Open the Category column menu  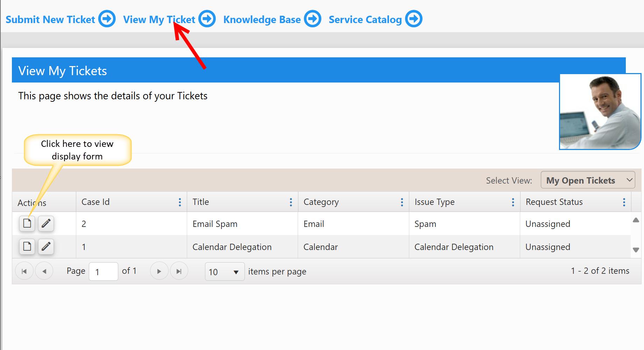coord(402,202)
